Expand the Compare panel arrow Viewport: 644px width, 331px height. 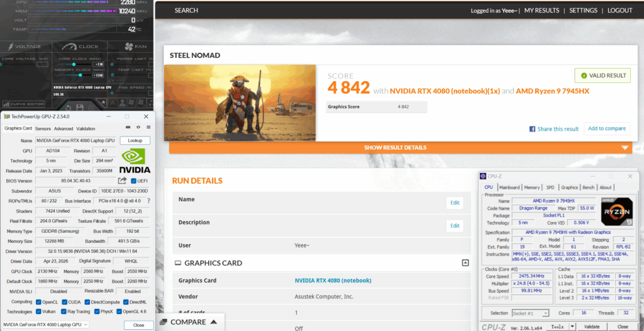(213, 322)
